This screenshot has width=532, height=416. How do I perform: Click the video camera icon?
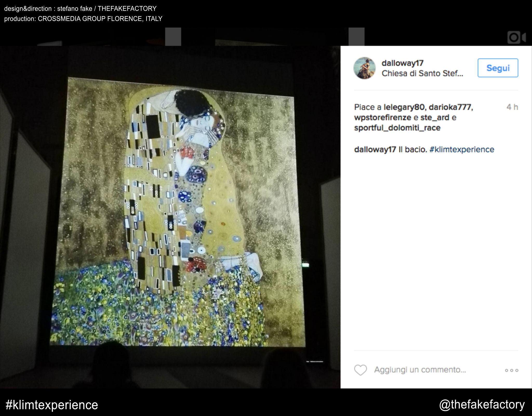(x=516, y=37)
